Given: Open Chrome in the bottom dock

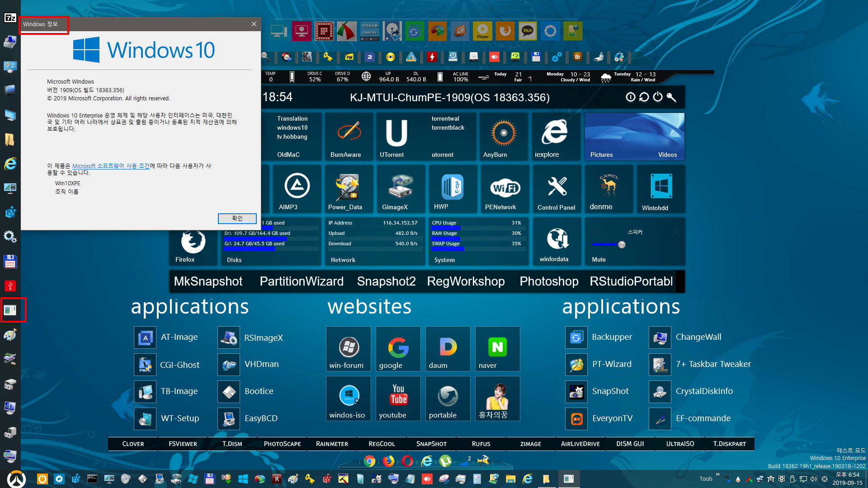Looking at the screenshot, I should (x=370, y=461).
